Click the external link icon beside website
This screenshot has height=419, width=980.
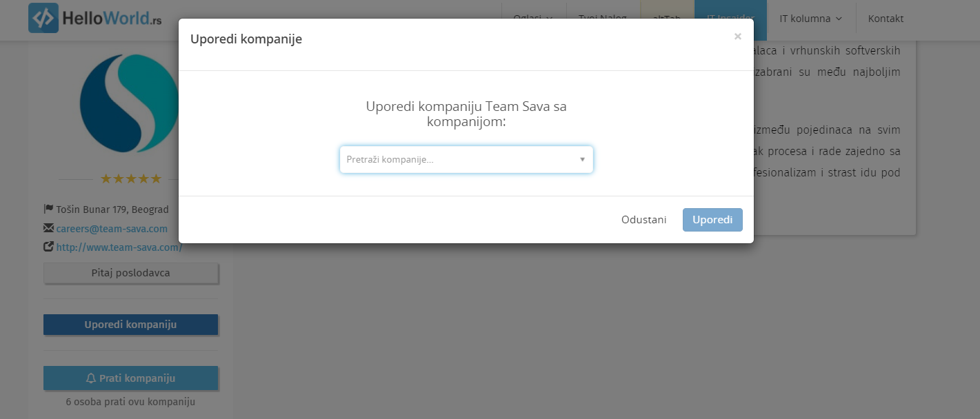click(x=48, y=247)
